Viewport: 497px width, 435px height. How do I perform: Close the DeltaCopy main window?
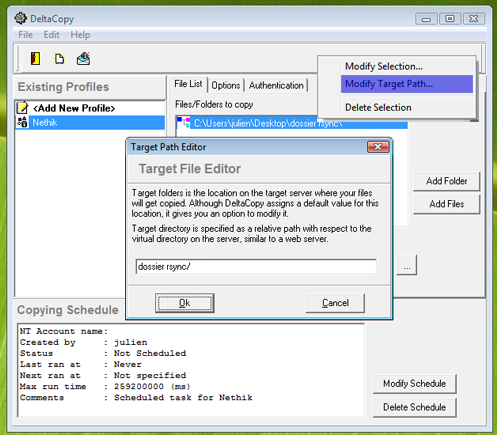474,19
